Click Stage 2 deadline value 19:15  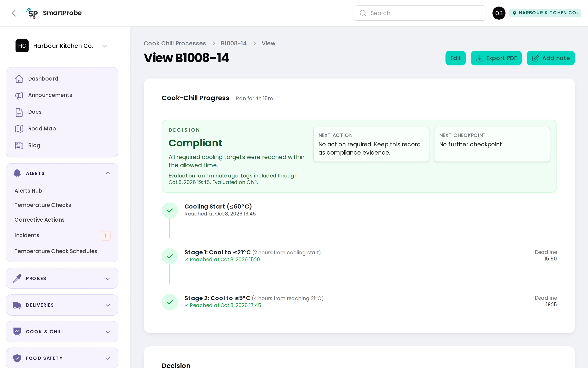551,304
